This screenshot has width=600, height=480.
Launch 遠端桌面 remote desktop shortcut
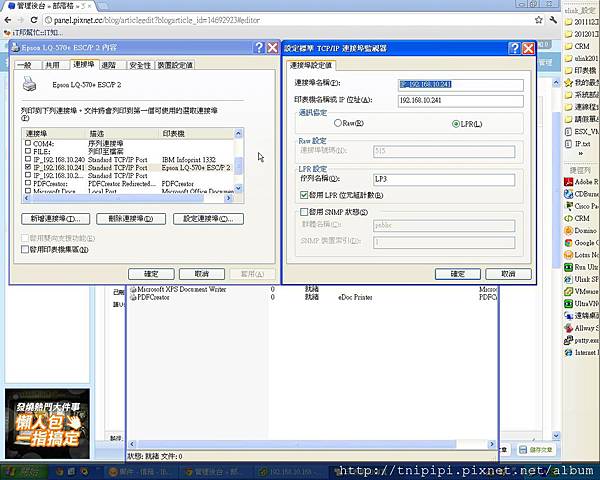point(581,316)
